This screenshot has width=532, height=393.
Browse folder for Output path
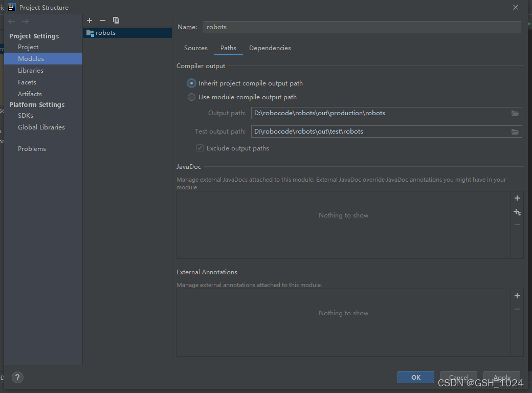pos(515,114)
